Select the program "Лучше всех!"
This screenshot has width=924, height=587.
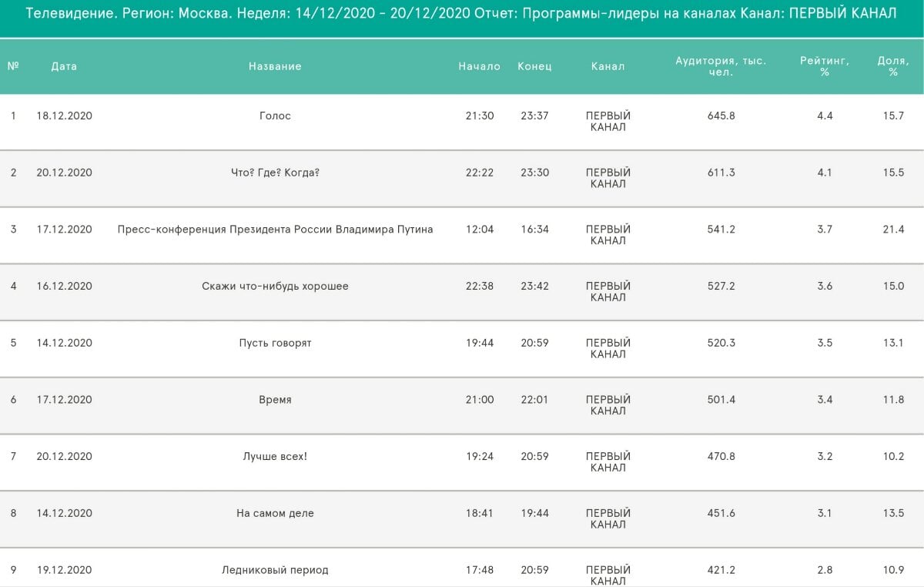pyautogui.click(x=276, y=457)
